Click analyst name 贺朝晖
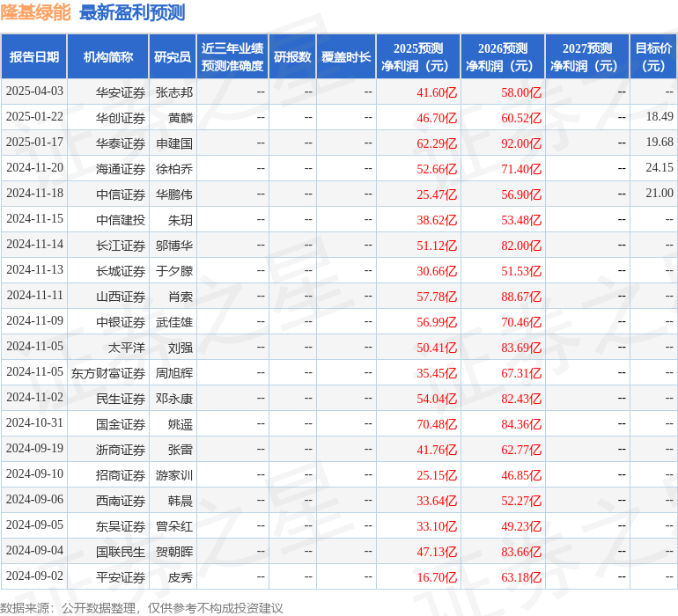Image resolution: width=678 pixels, height=616 pixels. 174,552
